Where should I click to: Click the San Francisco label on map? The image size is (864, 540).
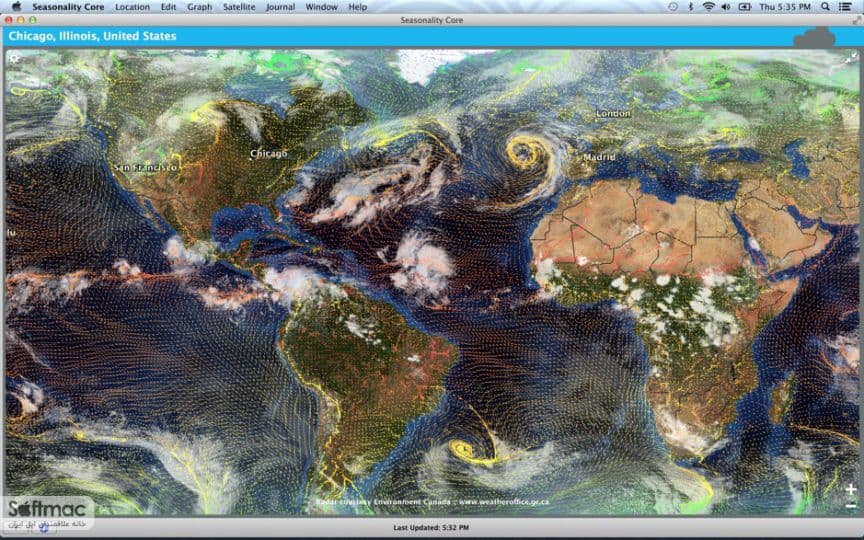coord(145,167)
